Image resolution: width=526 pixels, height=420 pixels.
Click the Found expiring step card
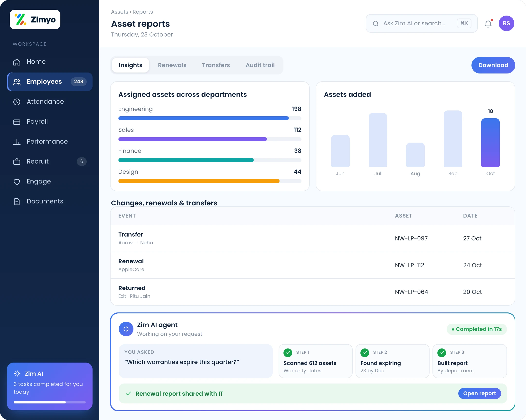(392, 361)
